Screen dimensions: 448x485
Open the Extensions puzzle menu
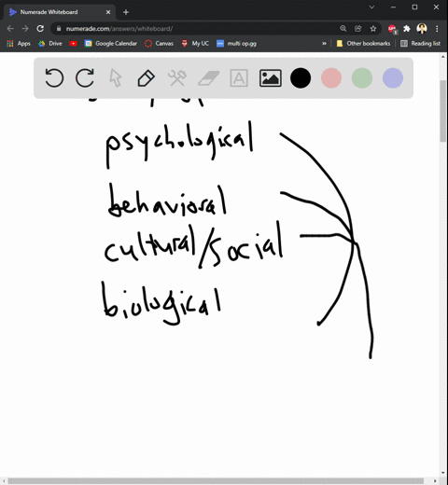(x=407, y=29)
